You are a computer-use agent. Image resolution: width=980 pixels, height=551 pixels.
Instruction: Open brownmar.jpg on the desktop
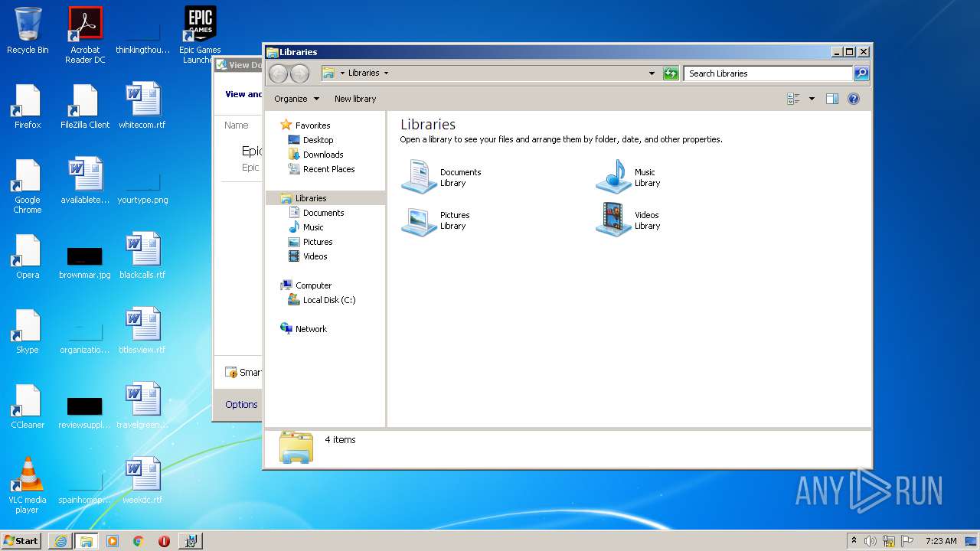(85, 262)
